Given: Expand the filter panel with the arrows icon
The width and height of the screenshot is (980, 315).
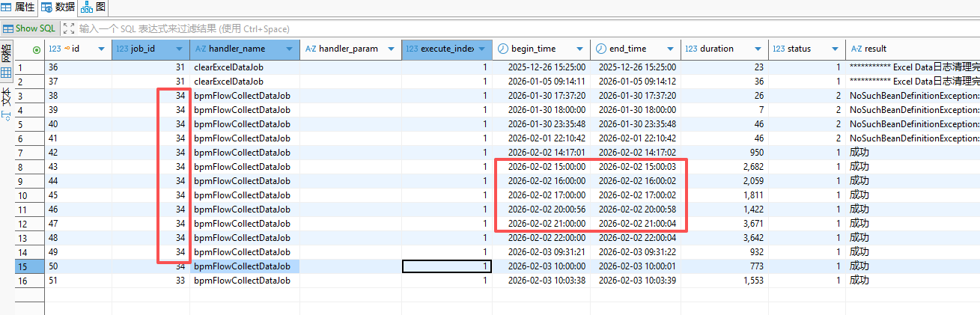Looking at the screenshot, I should pos(69,28).
